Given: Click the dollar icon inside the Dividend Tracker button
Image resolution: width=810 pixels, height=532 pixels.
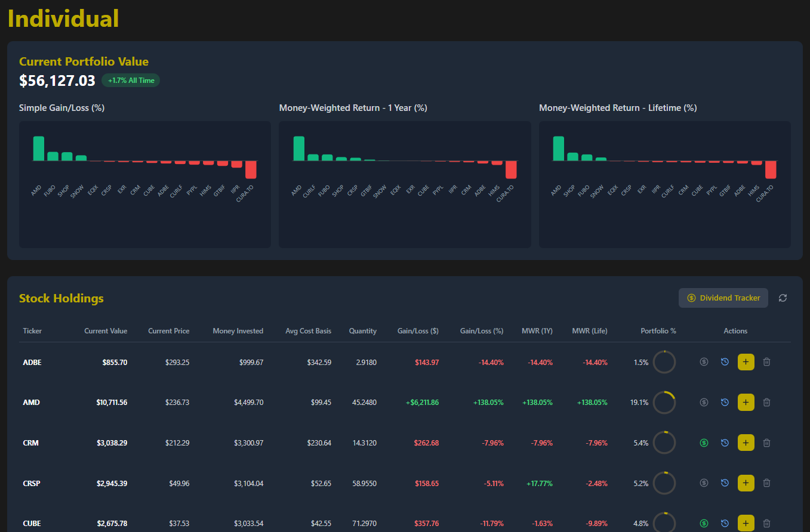Looking at the screenshot, I should pyautogui.click(x=691, y=298).
